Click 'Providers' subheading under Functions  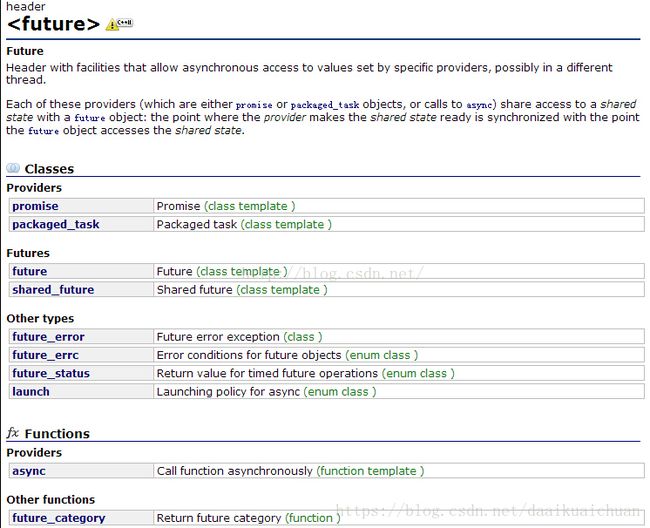[34, 453]
